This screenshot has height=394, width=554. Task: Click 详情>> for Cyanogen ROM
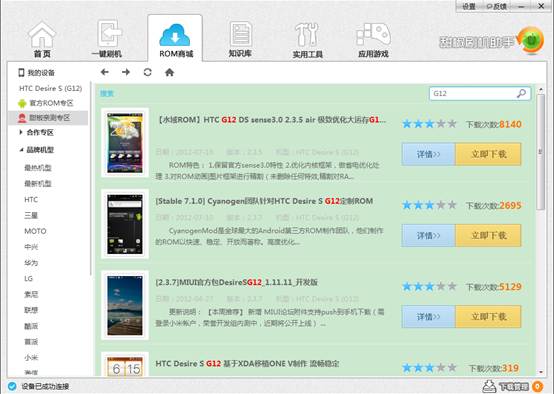(x=429, y=235)
